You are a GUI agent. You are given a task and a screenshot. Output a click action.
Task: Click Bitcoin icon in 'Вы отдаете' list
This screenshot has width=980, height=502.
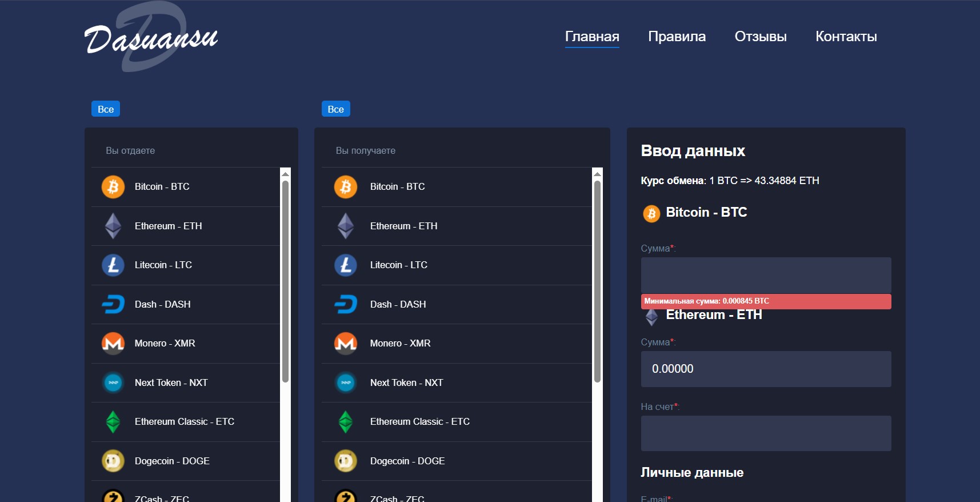(113, 187)
